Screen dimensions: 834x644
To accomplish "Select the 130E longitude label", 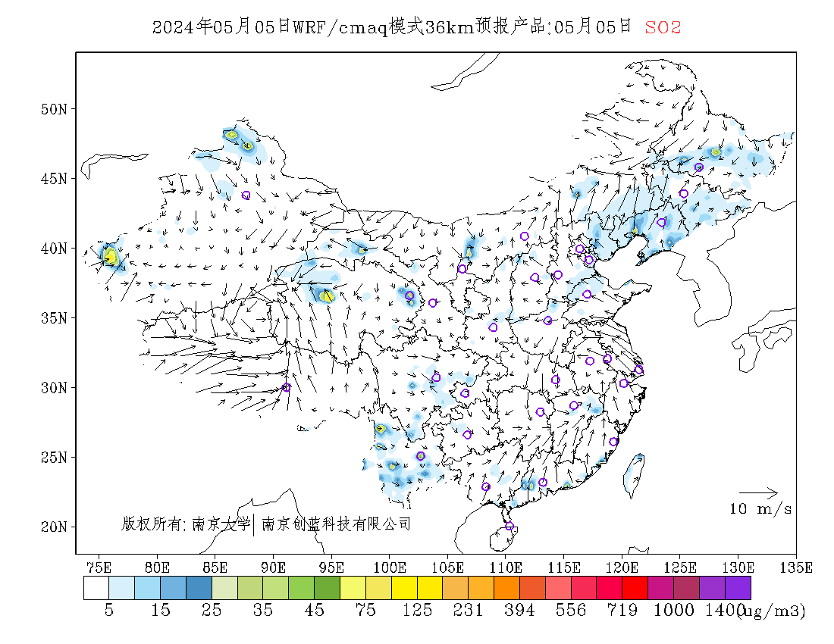I will 738,567.
